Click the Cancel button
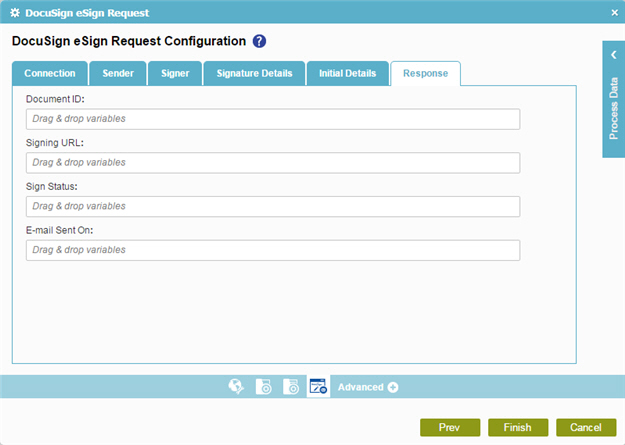 pos(586,427)
